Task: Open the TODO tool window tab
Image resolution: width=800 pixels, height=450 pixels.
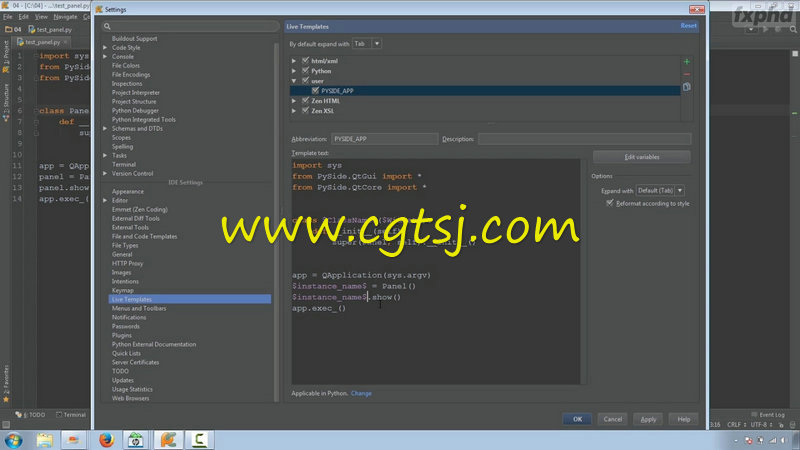Action: click(x=31, y=415)
